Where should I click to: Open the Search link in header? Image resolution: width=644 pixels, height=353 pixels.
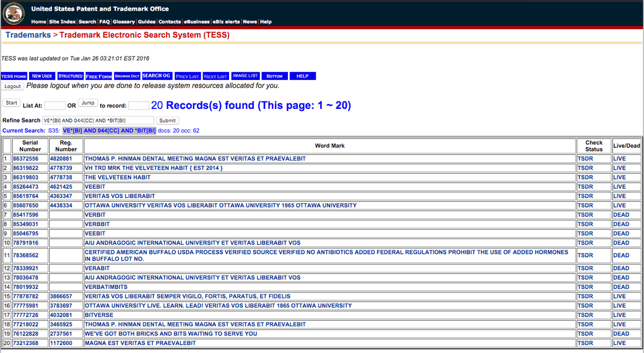87,22
